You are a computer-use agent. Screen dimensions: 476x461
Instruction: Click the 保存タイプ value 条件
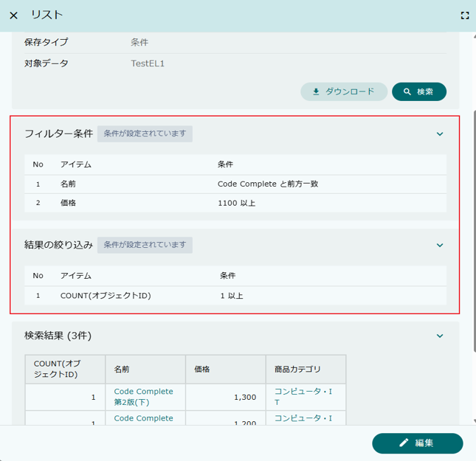tap(139, 42)
